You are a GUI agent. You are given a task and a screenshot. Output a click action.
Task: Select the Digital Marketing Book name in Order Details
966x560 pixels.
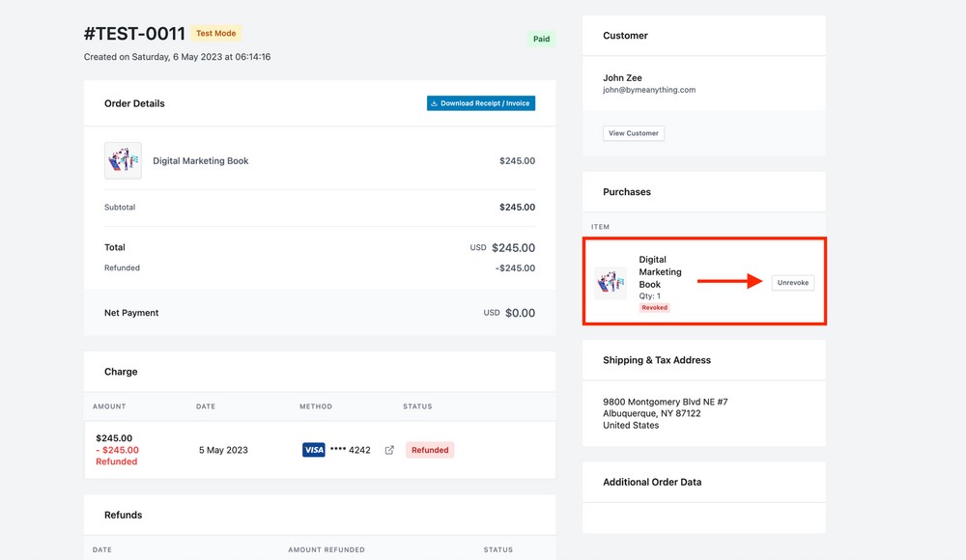[x=200, y=161]
